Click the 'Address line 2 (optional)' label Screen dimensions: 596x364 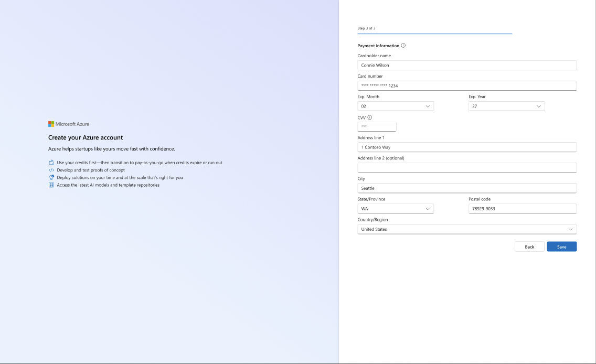(381, 158)
